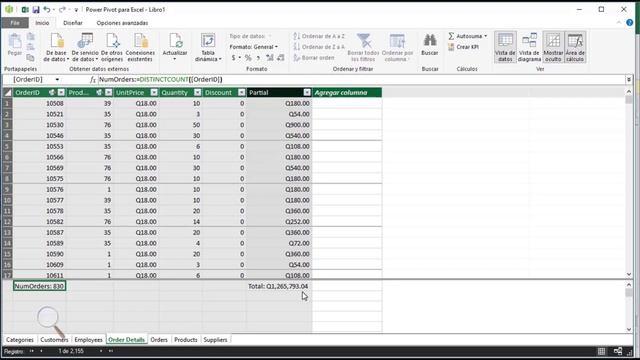
Task: Open De otros orígenes import
Action: coord(112,47)
